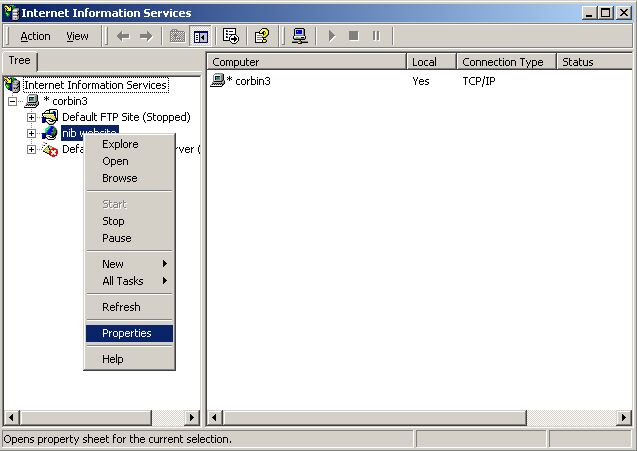Select the Tree tab
The width and height of the screenshot is (637, 451).
coord(20,61)
